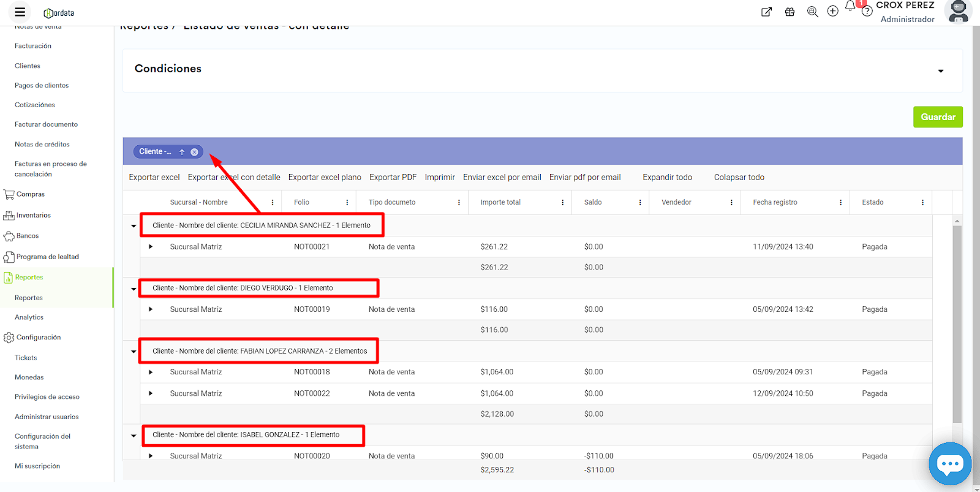Click the plus circle add icon
The image size is (980, 492).
(x=832, y=12)
